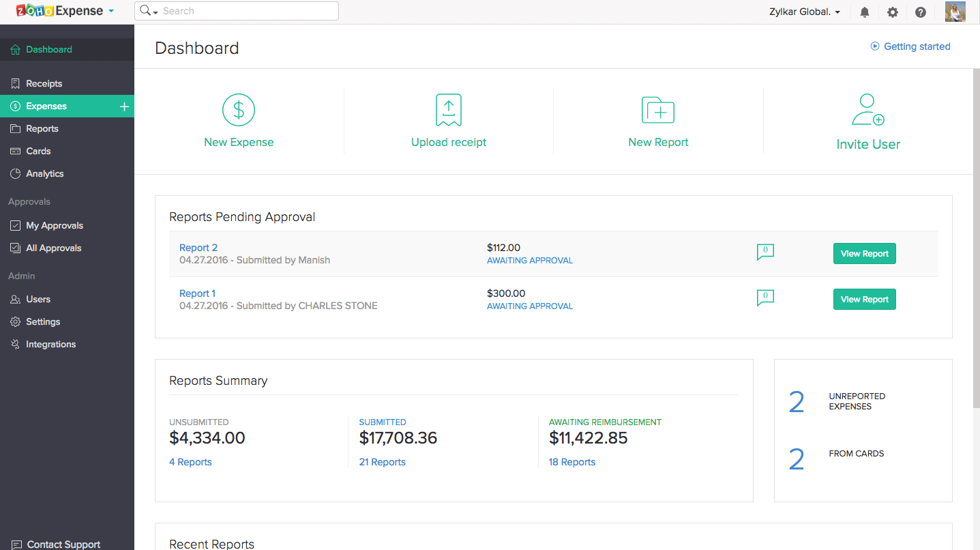Click the New Expense dollar icon
The image size is (980, 550).
tap(238, 109)
